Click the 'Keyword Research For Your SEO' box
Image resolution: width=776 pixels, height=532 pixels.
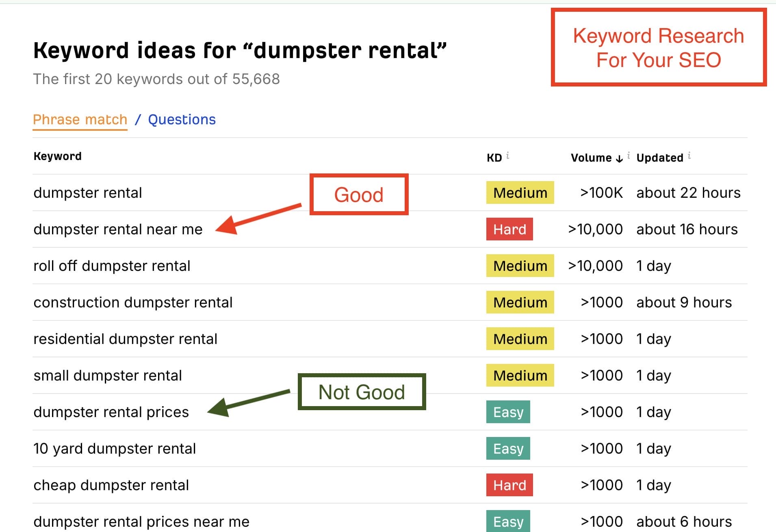(x=658, y=48)
